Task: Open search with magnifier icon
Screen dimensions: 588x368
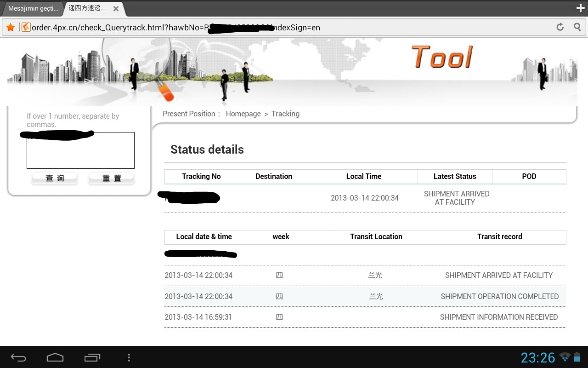Action: click(577, 27)
